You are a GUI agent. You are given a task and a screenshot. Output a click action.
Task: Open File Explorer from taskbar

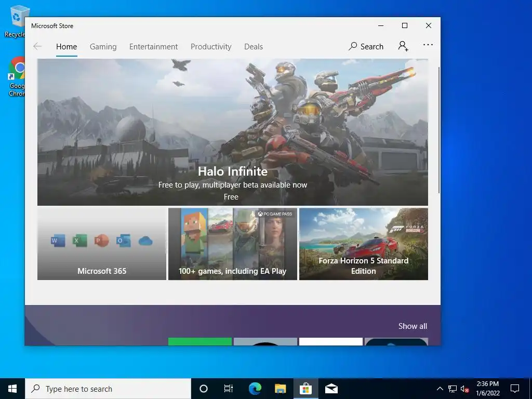pos(280,389)
